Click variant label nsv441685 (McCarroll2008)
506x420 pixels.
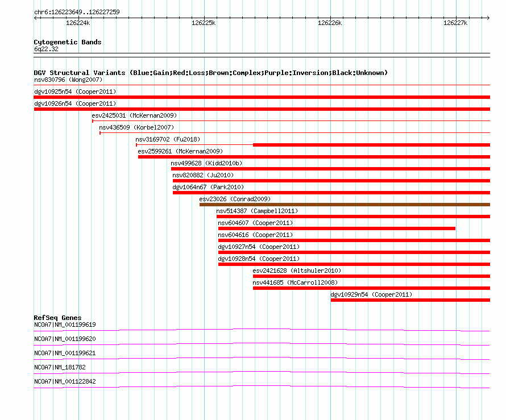pos(295,282)
